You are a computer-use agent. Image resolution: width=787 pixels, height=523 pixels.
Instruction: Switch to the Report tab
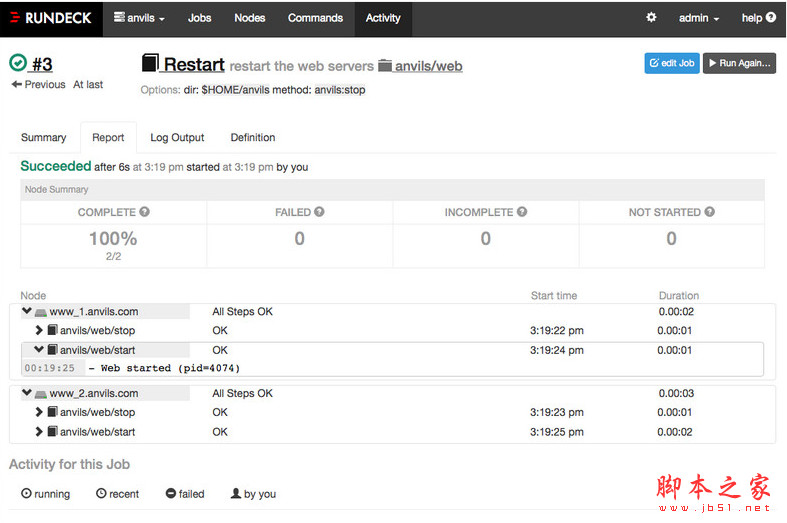click(x=108, y=138)
